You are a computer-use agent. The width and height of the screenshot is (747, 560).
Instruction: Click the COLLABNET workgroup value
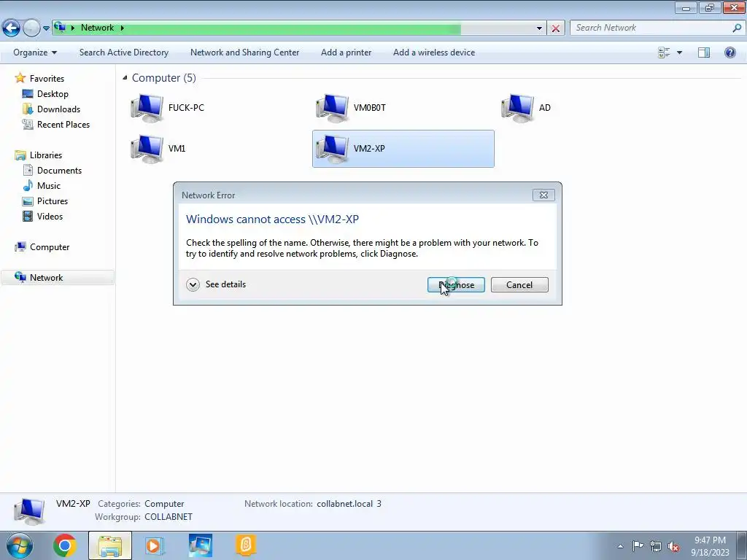click(x=169, y=517)
